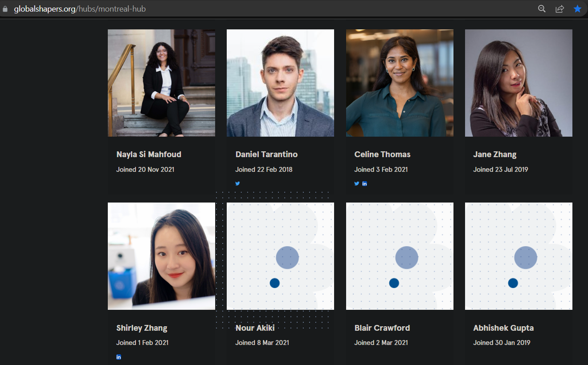Screen dimensions: 588x365
Task: Open Celine Thomas's LinkedIn icon
Action: point(364,183)
